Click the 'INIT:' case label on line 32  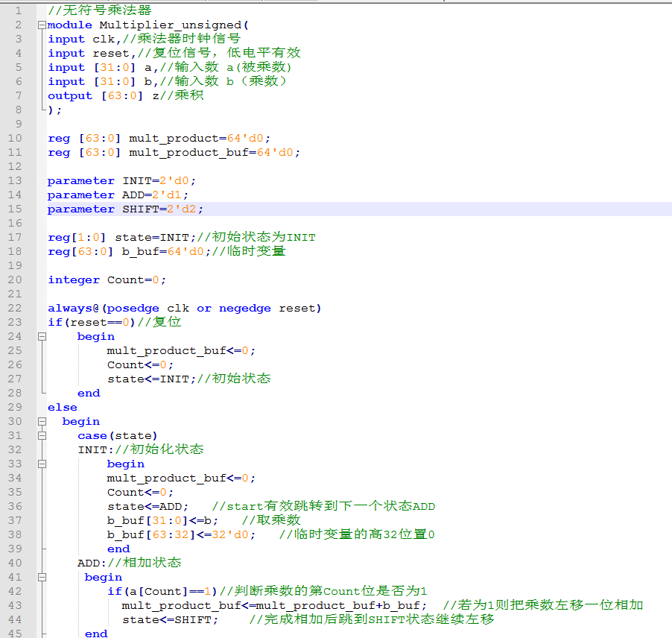95,449
